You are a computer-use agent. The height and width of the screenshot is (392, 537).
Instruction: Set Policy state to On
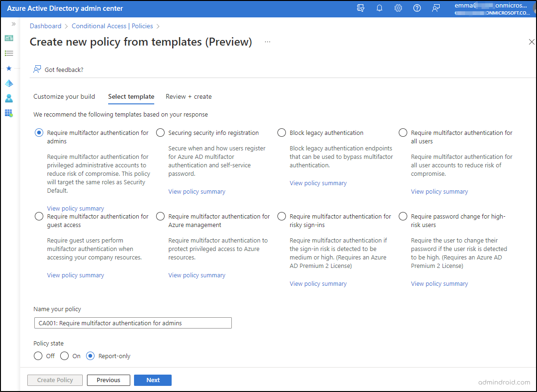click(x=65, y=356)
